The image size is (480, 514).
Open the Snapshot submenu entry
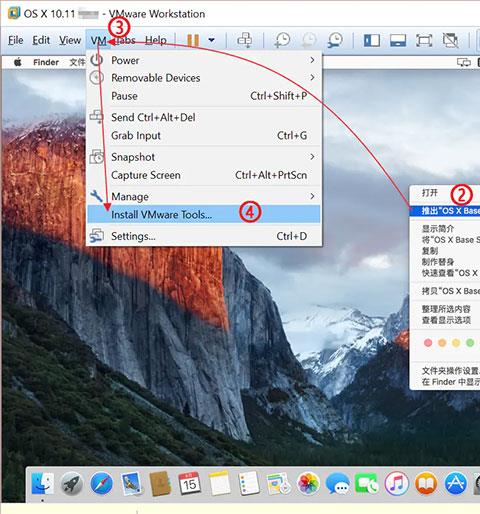pos(204,157)
